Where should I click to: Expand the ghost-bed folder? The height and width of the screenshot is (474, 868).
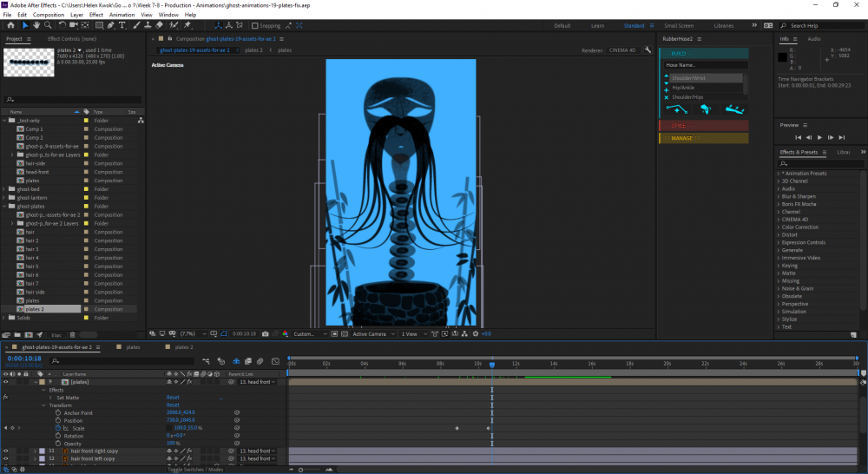click(4, 189)
